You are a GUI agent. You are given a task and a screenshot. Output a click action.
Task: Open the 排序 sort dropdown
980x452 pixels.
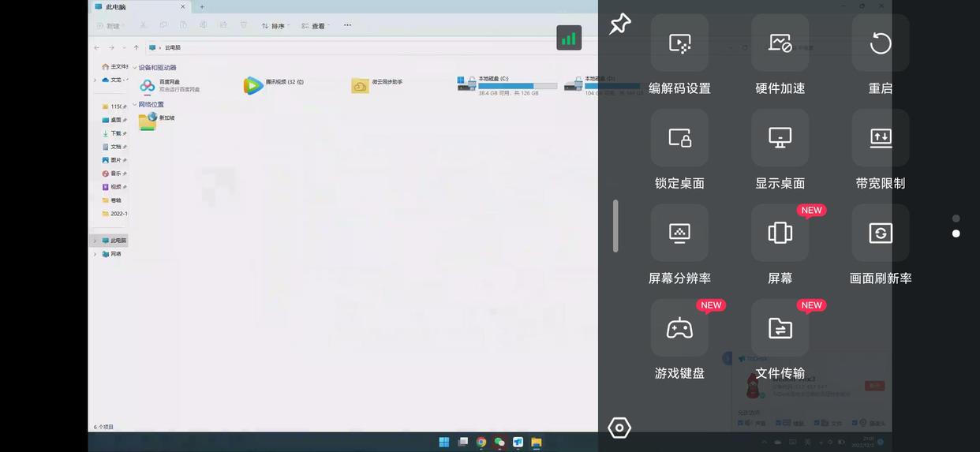pyautogui.click(x=275, y=26)
